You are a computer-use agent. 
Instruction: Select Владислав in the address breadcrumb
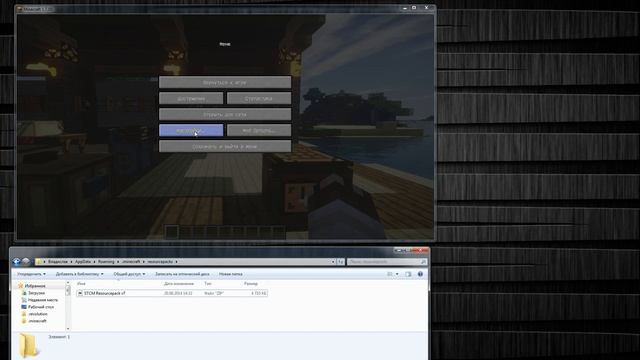coord(58,262)
